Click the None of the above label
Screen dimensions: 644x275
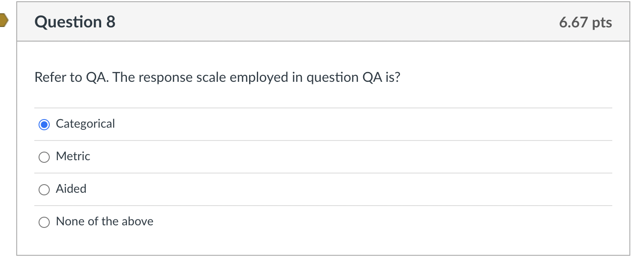coord(105,221)
